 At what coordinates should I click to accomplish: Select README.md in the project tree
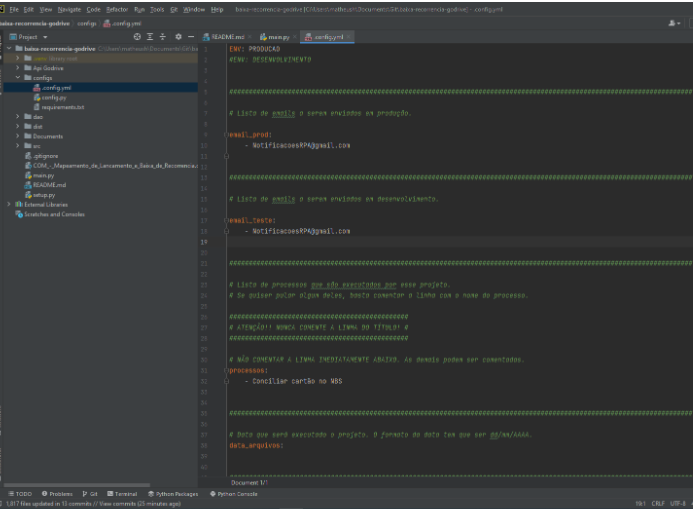pyautogui.click(x=45, y=185)
